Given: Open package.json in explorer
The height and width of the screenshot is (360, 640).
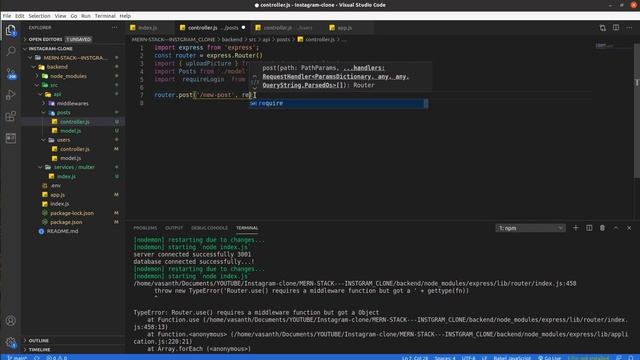Looking at the screenshot, I should point(73,222).
